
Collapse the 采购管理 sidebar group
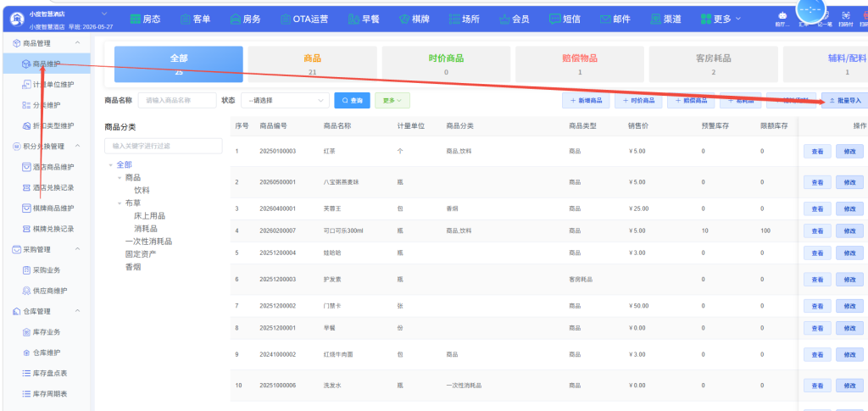[77, 249]
